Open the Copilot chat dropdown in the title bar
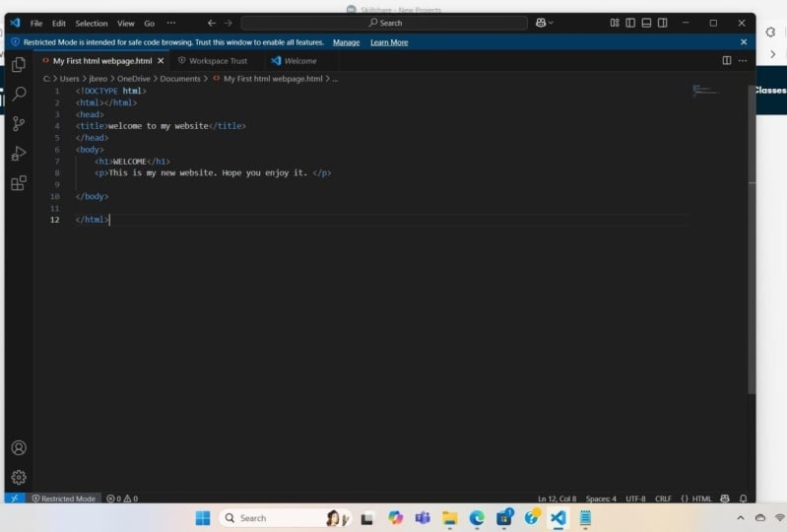The height and width of the screenshot is (532, 787). (545, 23)
